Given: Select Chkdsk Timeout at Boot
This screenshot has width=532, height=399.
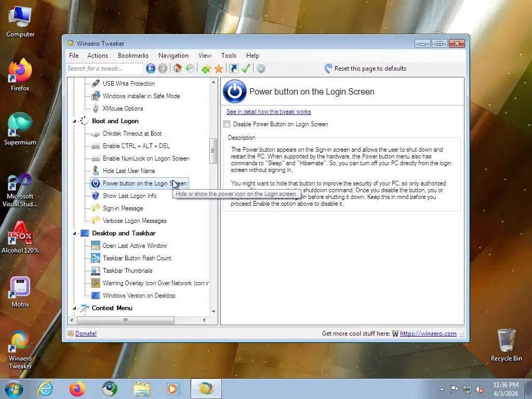Looking at the screenshot, I should [132, 134].
